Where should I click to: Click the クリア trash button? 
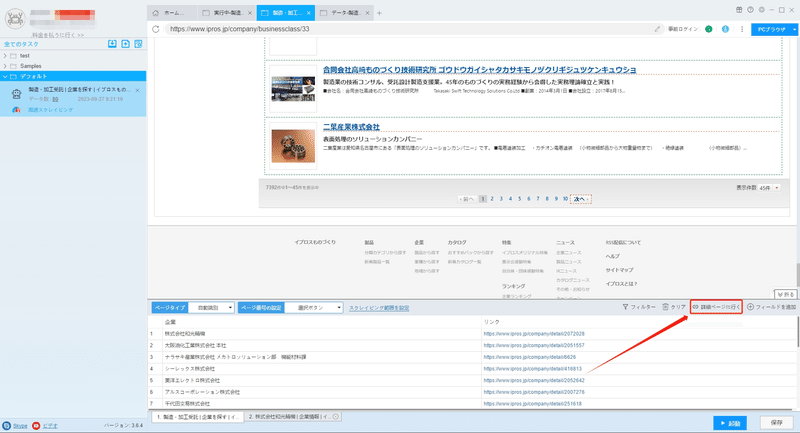674,307
